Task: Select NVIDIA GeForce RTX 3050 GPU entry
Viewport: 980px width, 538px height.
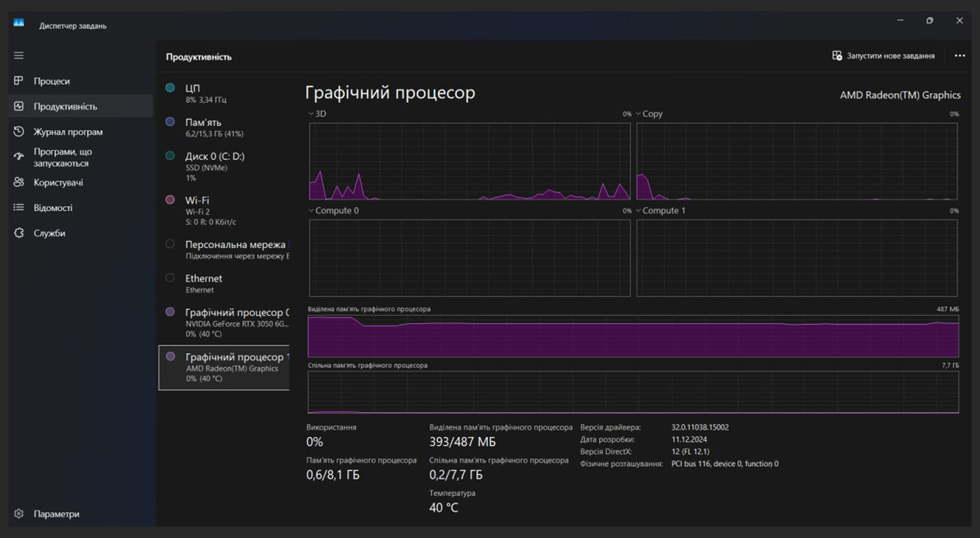Action: point(224,322)
